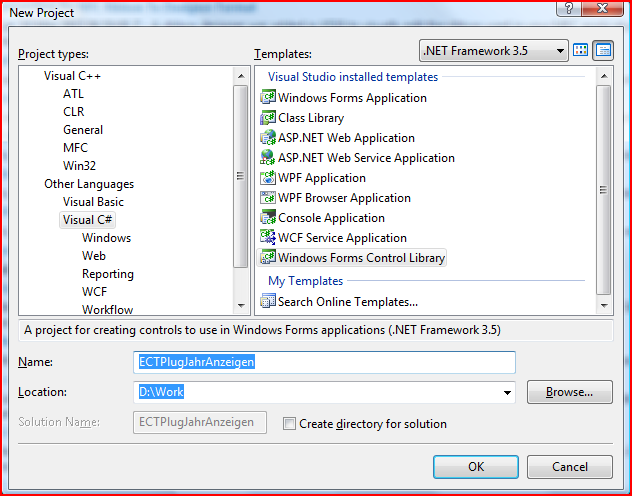Select ASP.NET Web Application template text

[346, 138]
